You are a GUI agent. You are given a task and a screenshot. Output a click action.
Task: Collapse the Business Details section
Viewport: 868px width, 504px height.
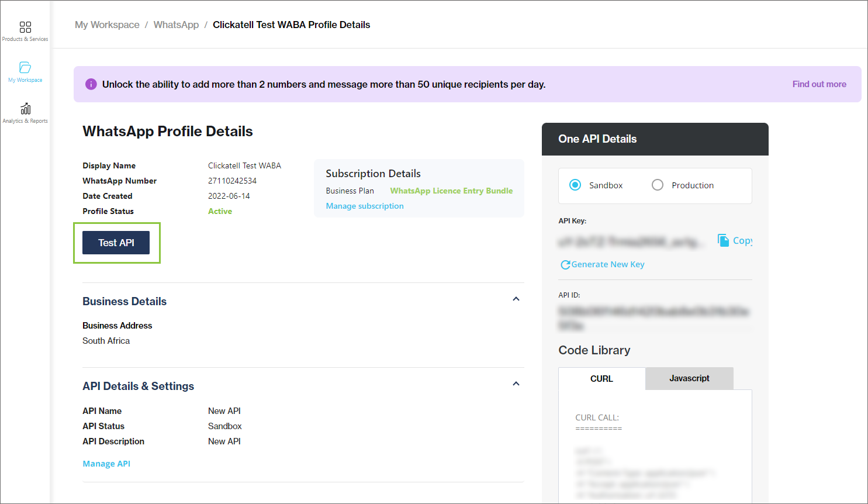516,299
